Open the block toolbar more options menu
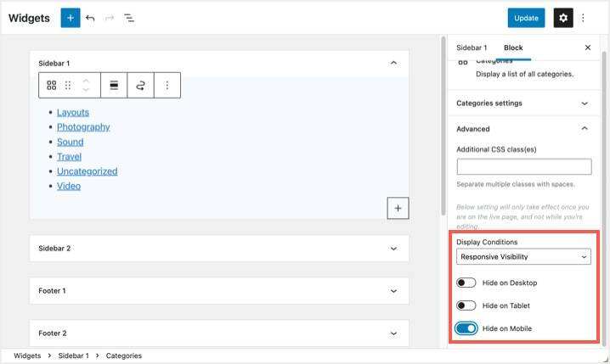Screen dimensions: 610x364 167,86
